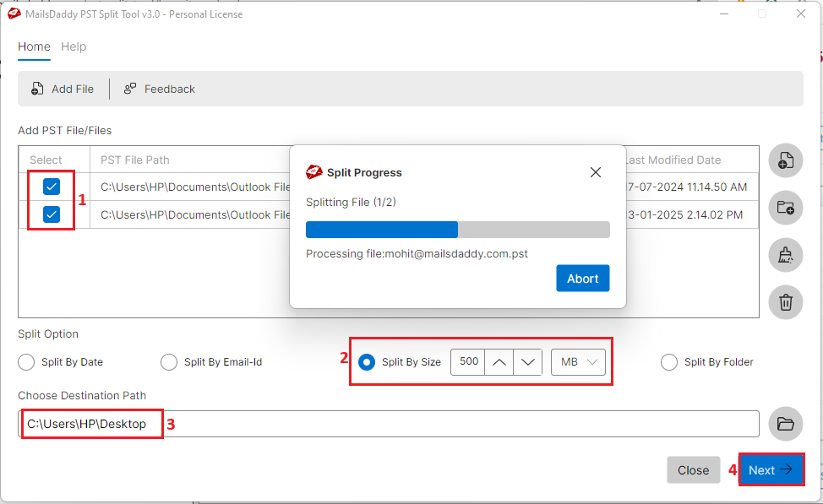Click the Split Progress dialog logo icon
The height and width of the screenshot is (504, 823).
tap(313, 172)
